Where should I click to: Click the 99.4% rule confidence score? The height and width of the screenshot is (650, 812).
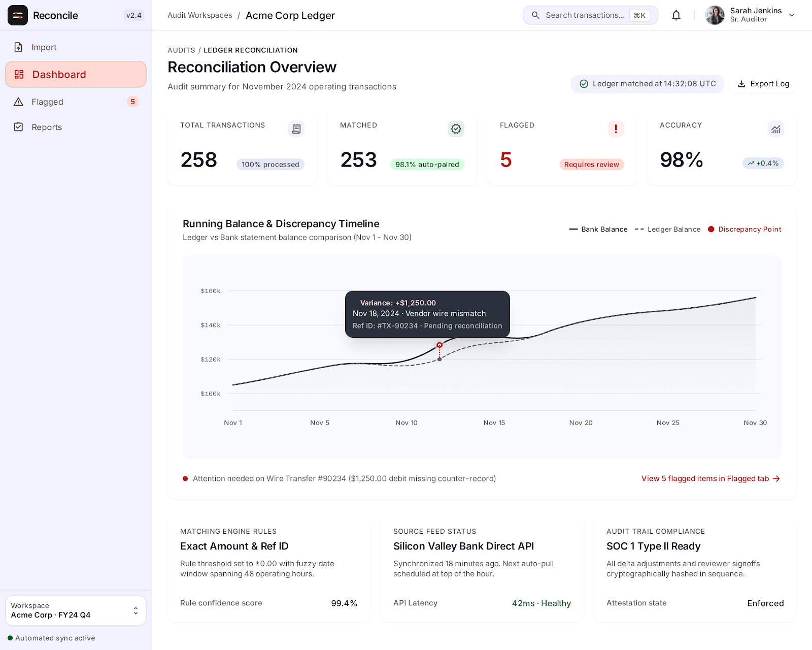[344, 603]
